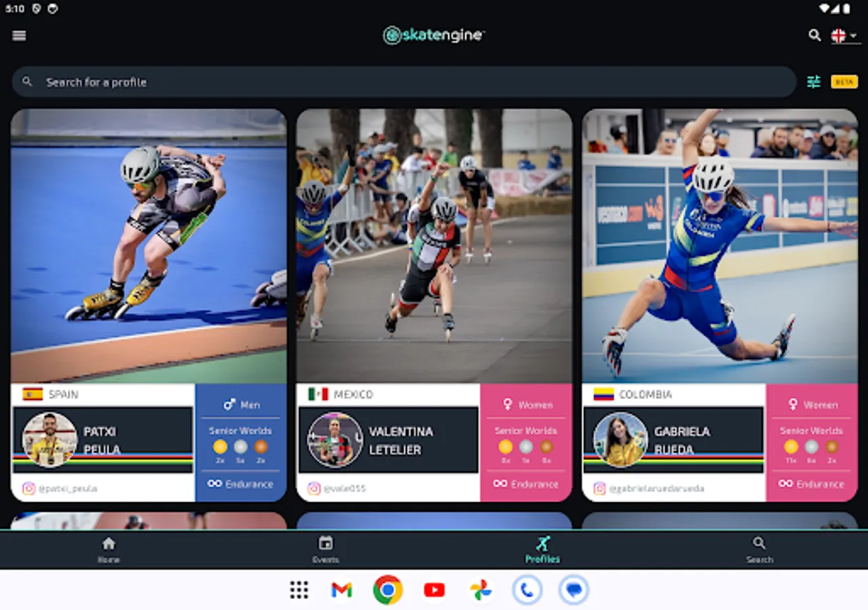Open Gabriela Rueda's skating photo

pos(720,246)
